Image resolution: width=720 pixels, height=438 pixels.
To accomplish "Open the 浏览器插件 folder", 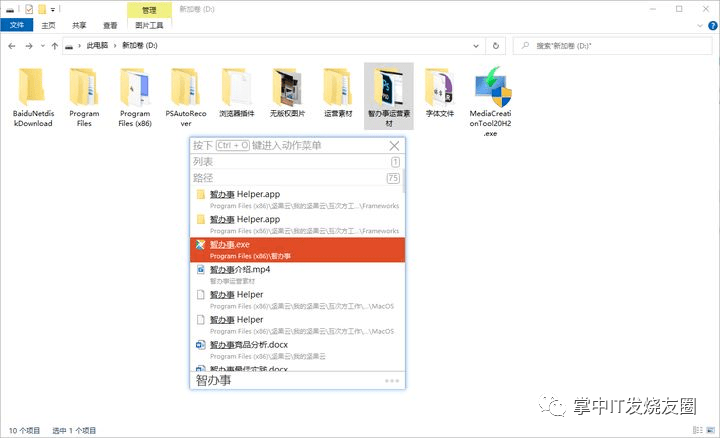I will pyautogui.click(x=236, y=93).
